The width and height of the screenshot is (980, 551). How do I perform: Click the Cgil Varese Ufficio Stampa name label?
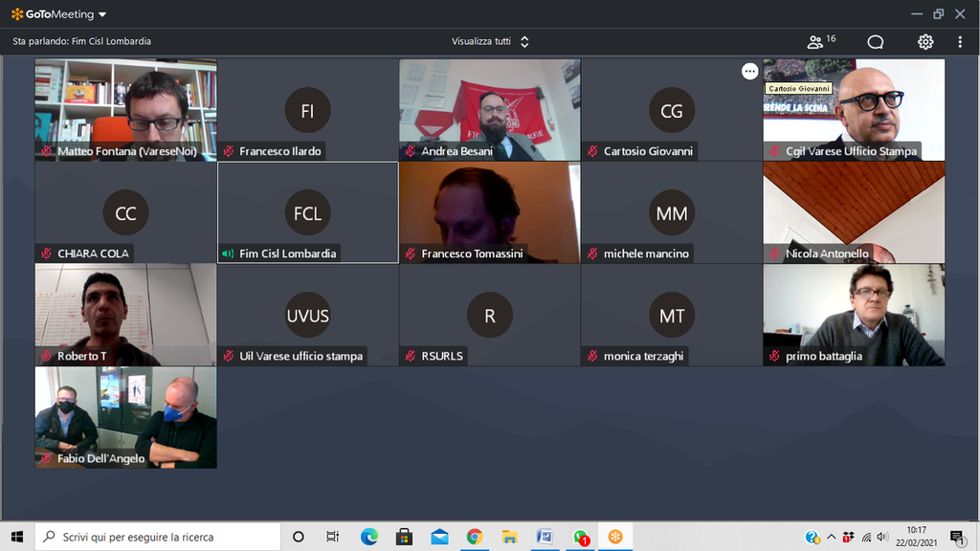pyautogui.click(x=851, y=151)
